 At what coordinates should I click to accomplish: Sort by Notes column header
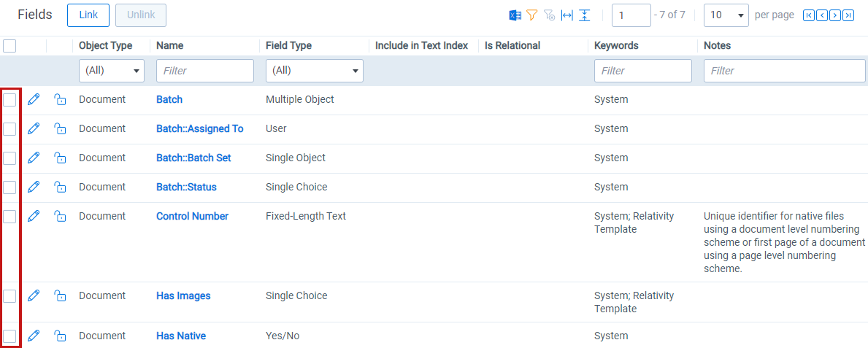point(718,46)
